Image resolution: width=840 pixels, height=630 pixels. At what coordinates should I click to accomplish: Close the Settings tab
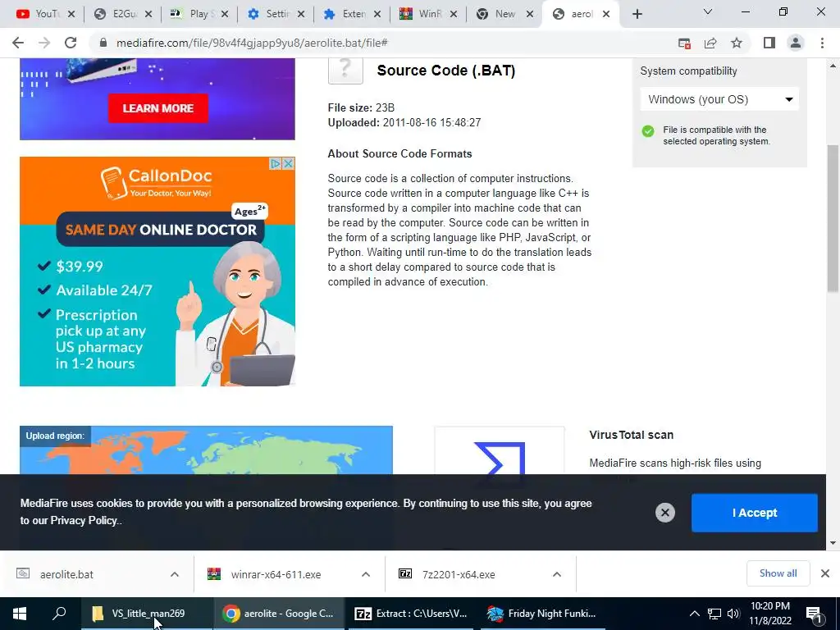(x=301, y=14)
